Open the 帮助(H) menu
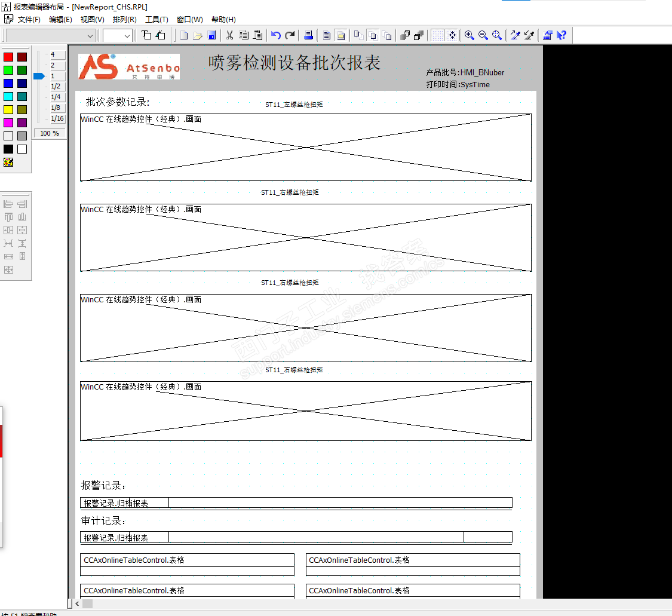The image size is (672, 616). click(223, 19)
